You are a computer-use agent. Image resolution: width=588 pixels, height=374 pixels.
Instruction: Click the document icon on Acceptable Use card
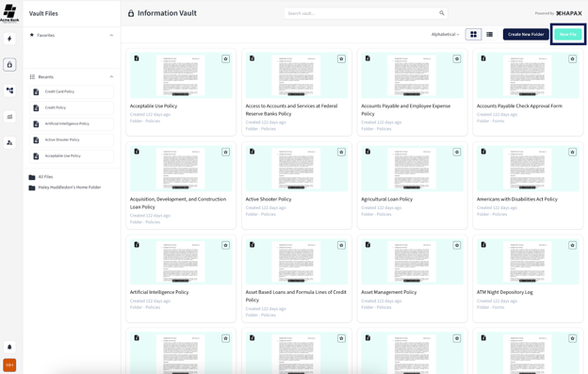click(137, 58)
